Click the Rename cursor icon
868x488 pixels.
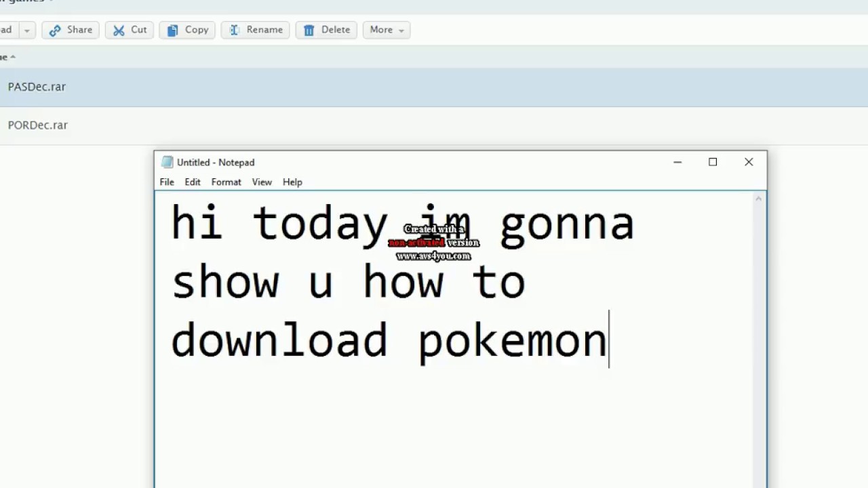(234, 30)
